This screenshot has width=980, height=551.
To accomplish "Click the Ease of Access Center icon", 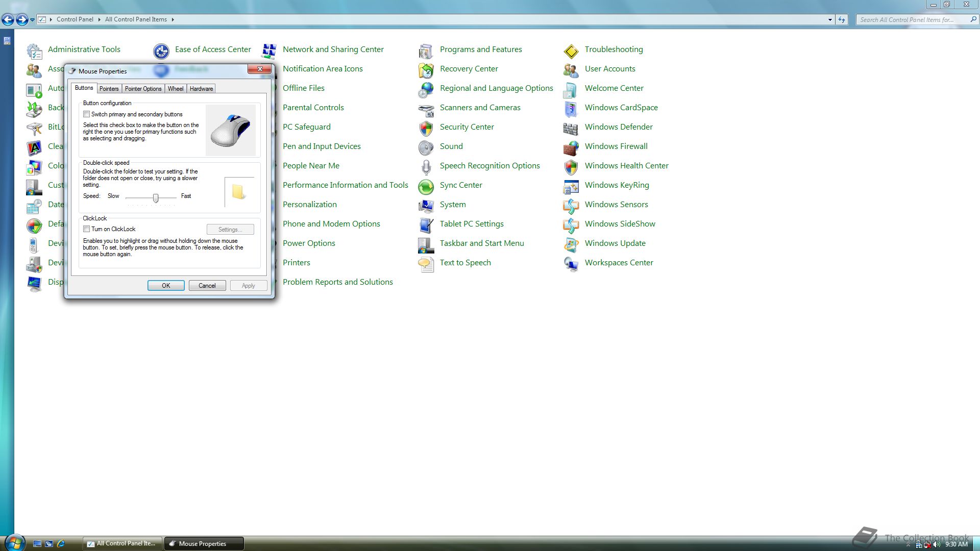I will tap(161, 51).
